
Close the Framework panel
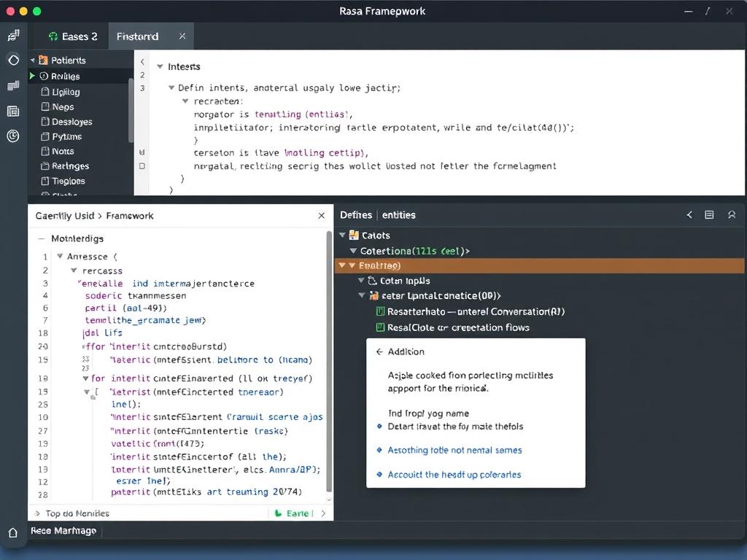[322, 216]
